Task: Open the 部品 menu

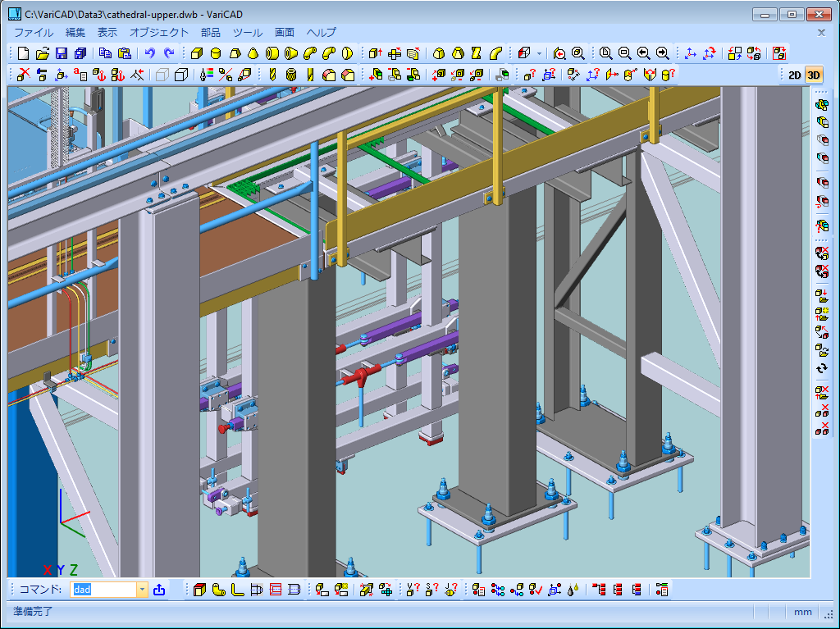Action: point(211,33)
